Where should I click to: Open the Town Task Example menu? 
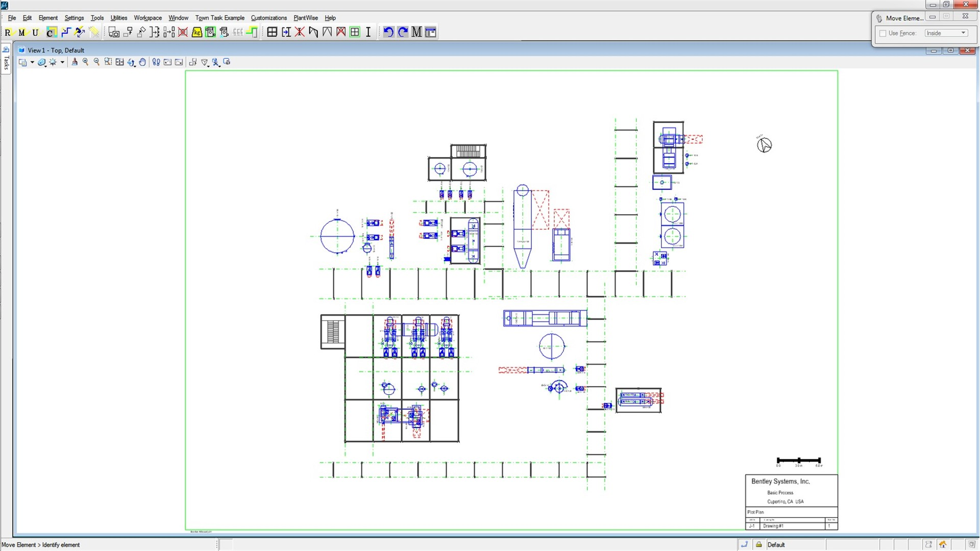tap(219, 18)
